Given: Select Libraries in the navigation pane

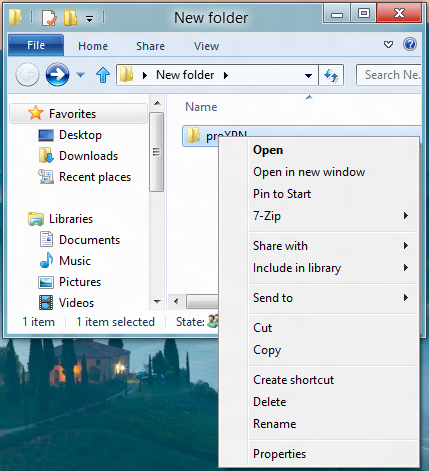Looking at the screenshot, I should pos(71,219).
